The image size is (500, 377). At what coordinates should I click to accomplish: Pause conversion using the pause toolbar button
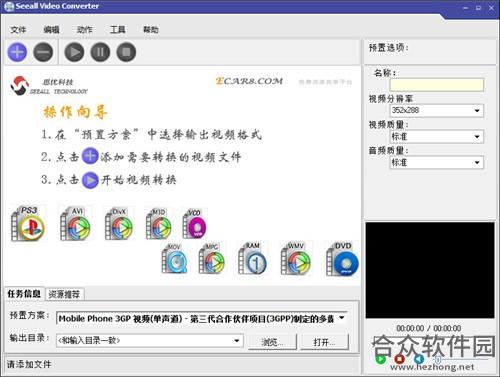pyautogui.click(x=100, y=52)
